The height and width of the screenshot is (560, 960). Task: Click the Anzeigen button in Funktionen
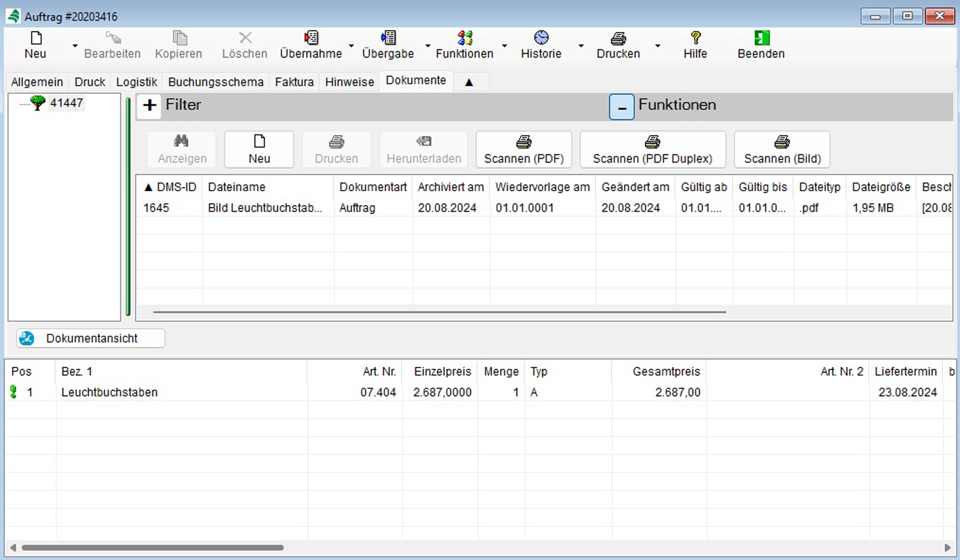click(x=182, y=149)
